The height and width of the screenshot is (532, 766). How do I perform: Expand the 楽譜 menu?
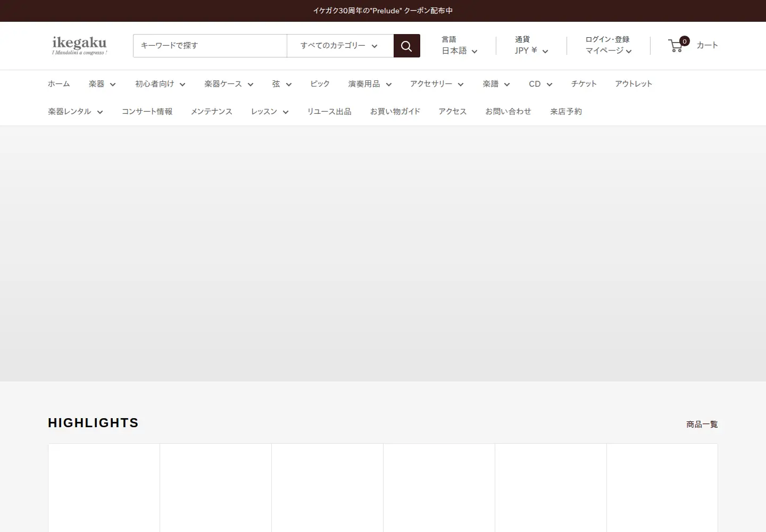pyautogui.click(x=496, y=84)
